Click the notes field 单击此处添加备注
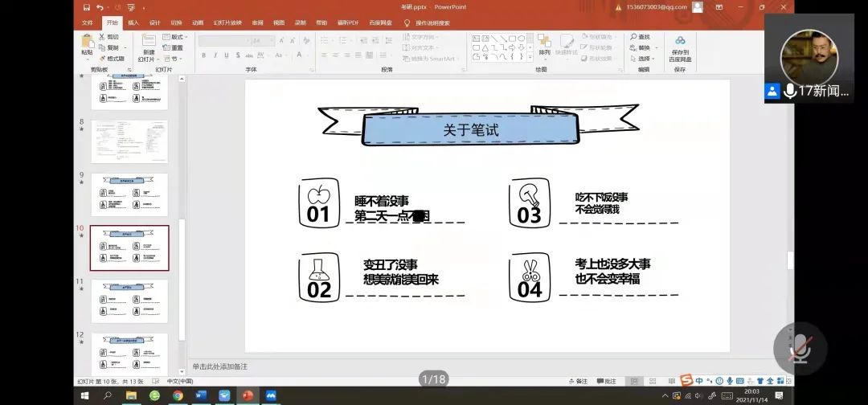The image size is (868, 405). pos(219,366)
